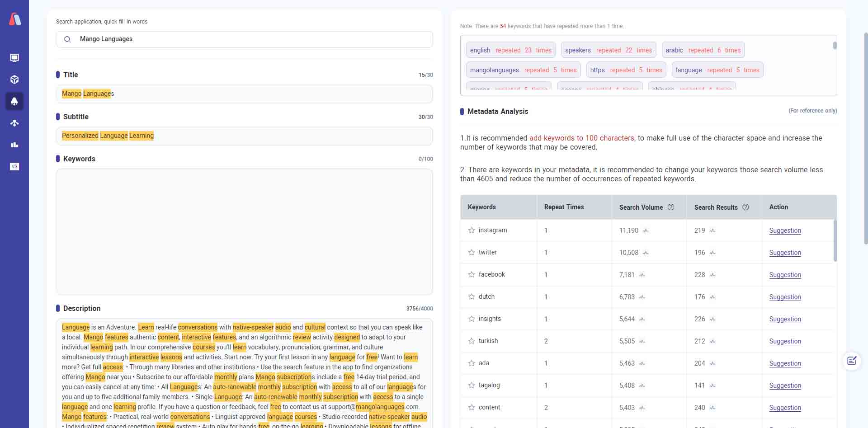Viewport: 868px width, 428px height.
Task: Open the cube sidebar icon
Action: (14, 80)
